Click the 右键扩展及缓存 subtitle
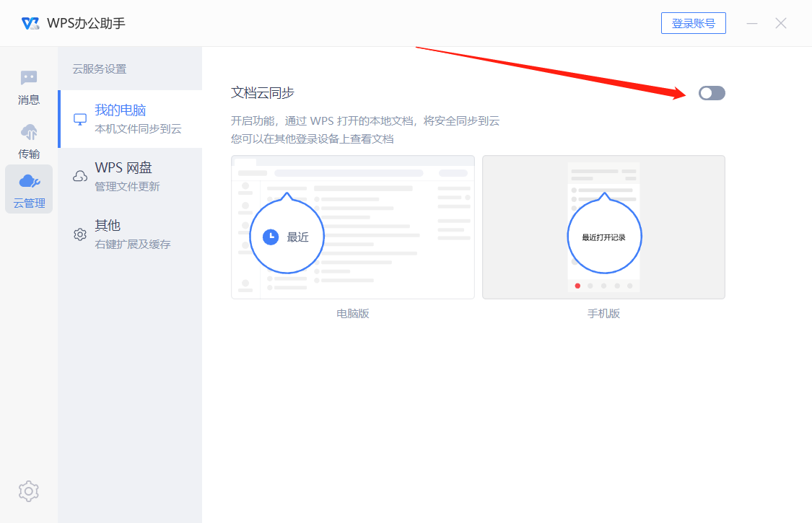 [133, 245]
